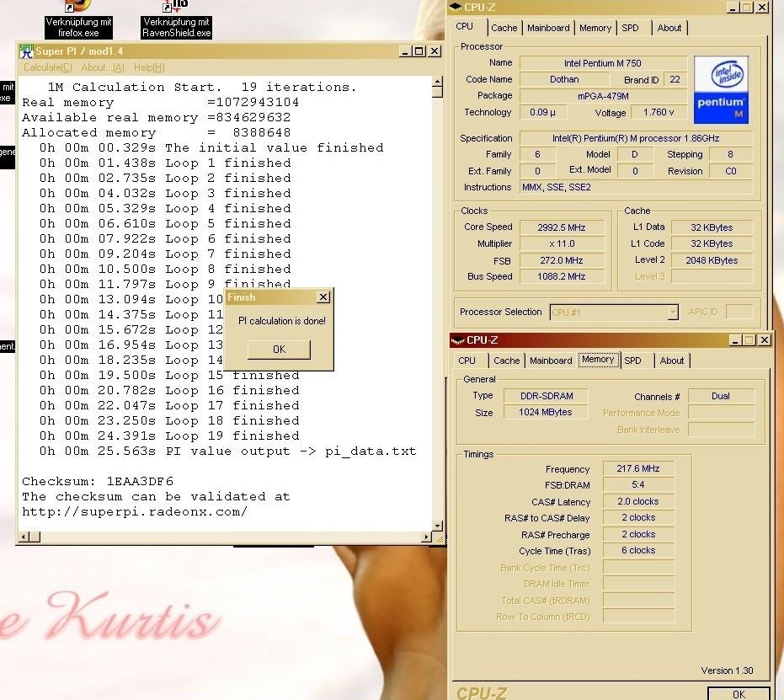The image size is (784, 700).
Task: Click the Multiplier value x 11.0
Action: tap(562, 244)
